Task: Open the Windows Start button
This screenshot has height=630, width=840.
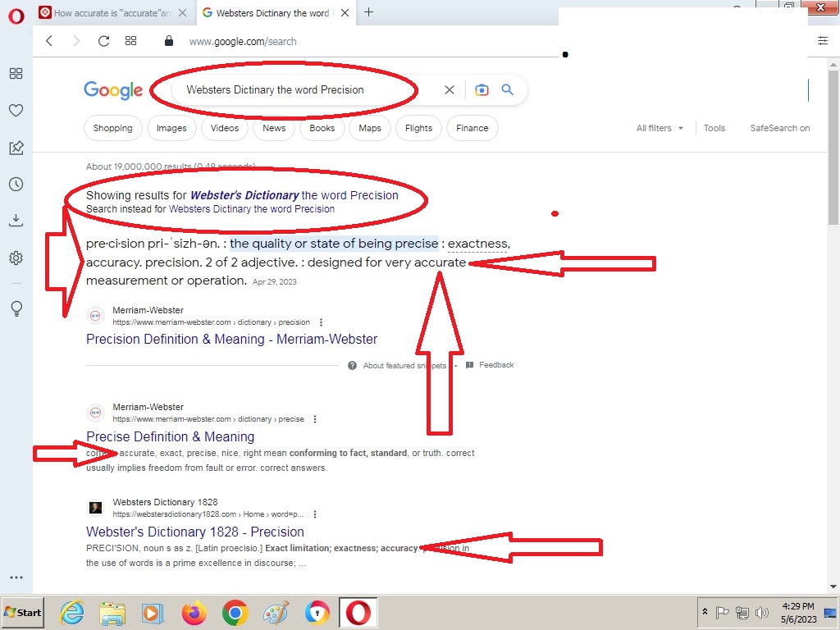Action: coord(22,612)
